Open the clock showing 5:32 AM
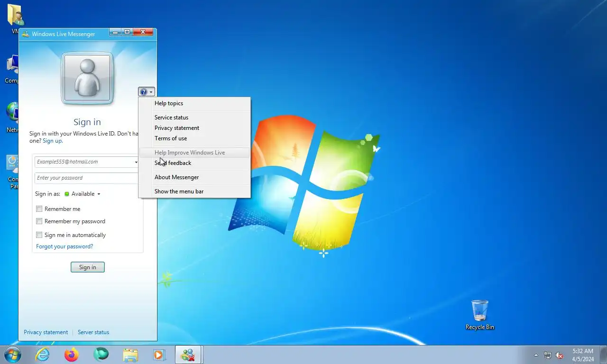The height and width of the screenshot is (364, 607). [x=583, y=355]
